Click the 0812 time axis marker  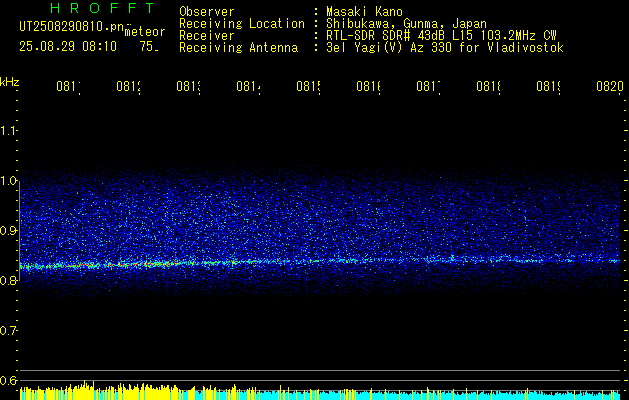pyautogui.click(x=128, y=87)
